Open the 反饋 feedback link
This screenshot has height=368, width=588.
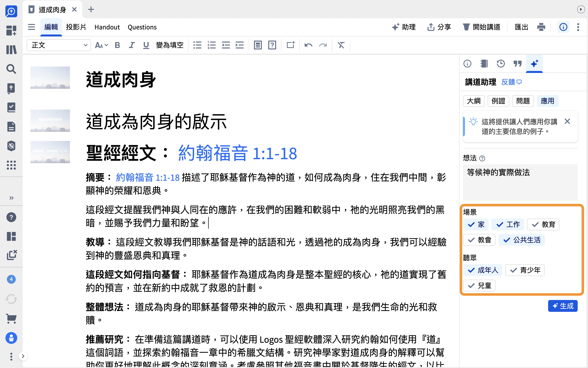pos(511,82)
